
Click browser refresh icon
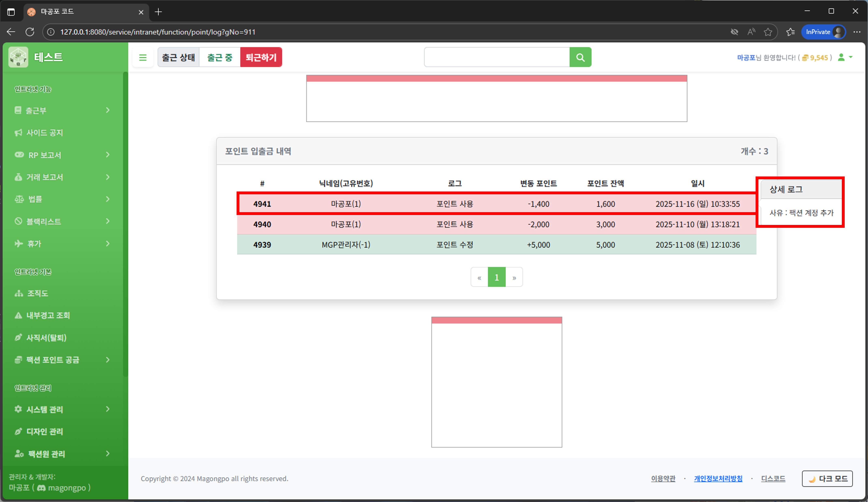(x=30, y=32)
